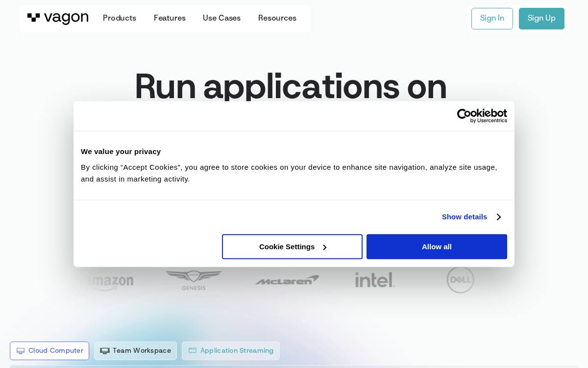Click the McLaren logo
The image size is (588, 368).
point(287,280)
